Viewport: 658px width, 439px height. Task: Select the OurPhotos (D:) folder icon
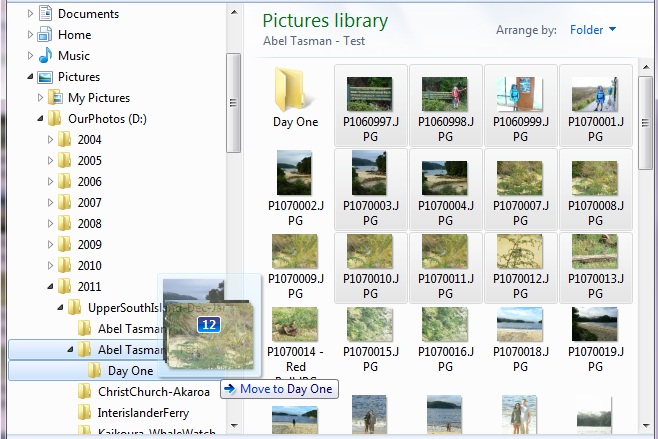pyautogui.click(x=55, y=119)
